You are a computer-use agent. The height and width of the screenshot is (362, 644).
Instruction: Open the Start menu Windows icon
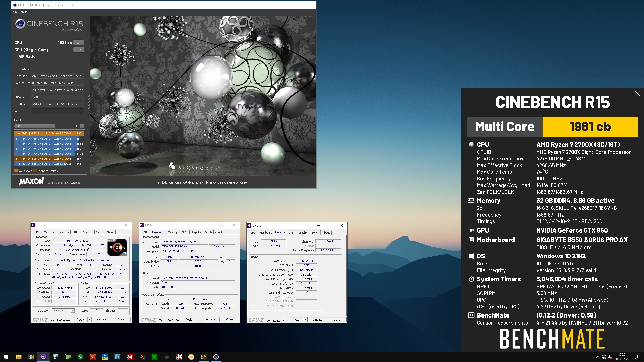pyautogui.click(x=6, y=357)
